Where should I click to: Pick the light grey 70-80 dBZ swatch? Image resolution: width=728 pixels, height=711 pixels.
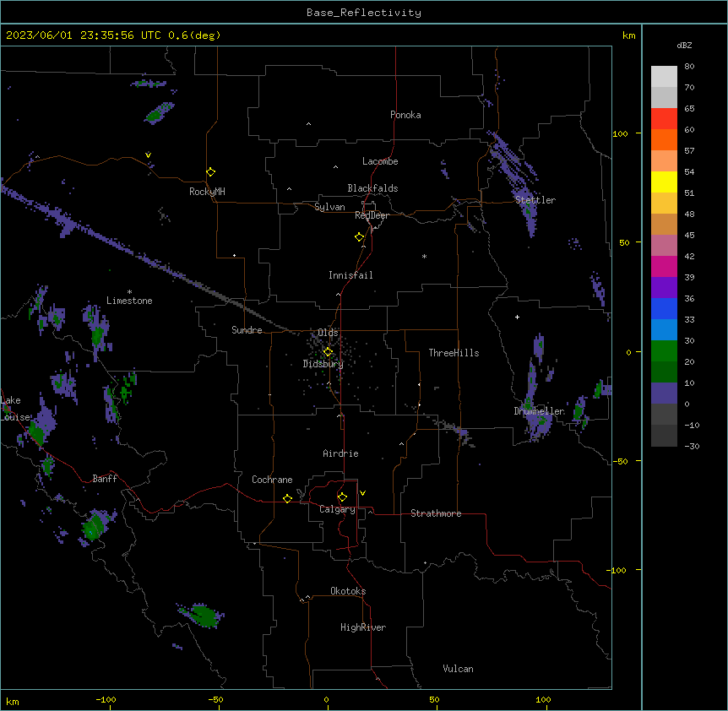point(664,77)
